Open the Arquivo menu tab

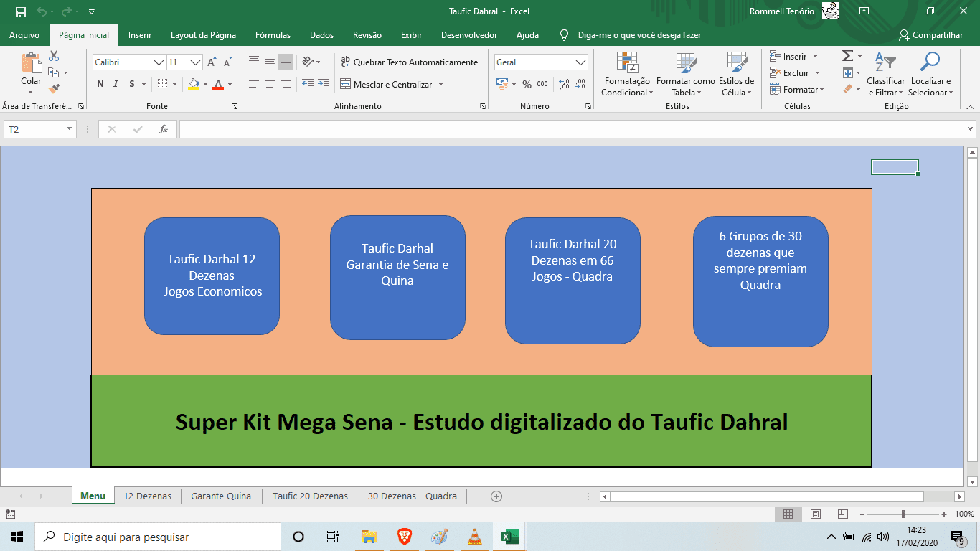pos(24,35)
